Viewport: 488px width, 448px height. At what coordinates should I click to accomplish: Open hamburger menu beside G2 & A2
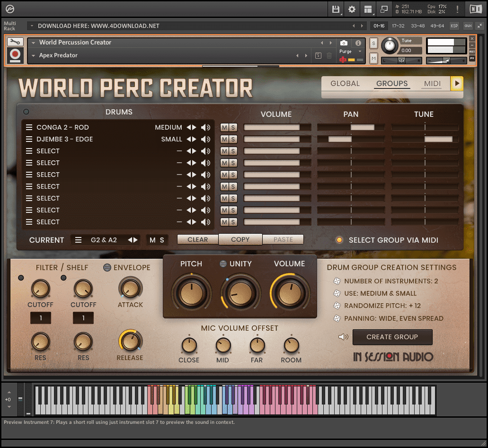[79, 240]
